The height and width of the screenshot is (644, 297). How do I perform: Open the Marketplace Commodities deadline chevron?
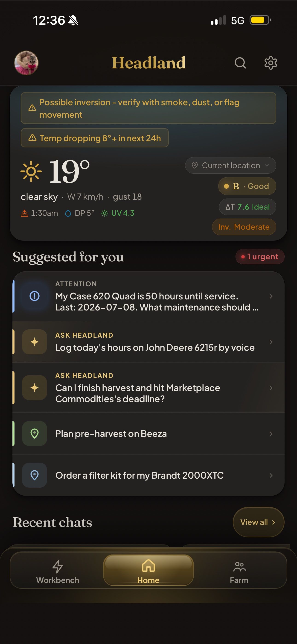coord(271,388)
